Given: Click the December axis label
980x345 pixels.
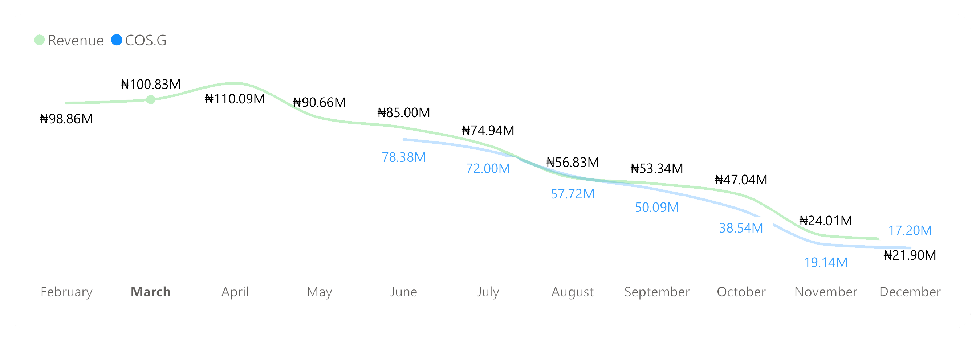Looking at the screenshot, I should tap(910, 292).
